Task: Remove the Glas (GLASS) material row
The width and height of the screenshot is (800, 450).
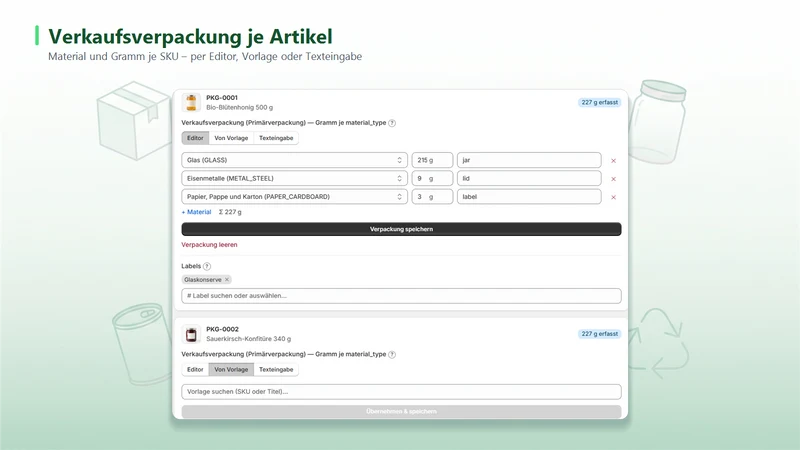Action: pos(613,161)
